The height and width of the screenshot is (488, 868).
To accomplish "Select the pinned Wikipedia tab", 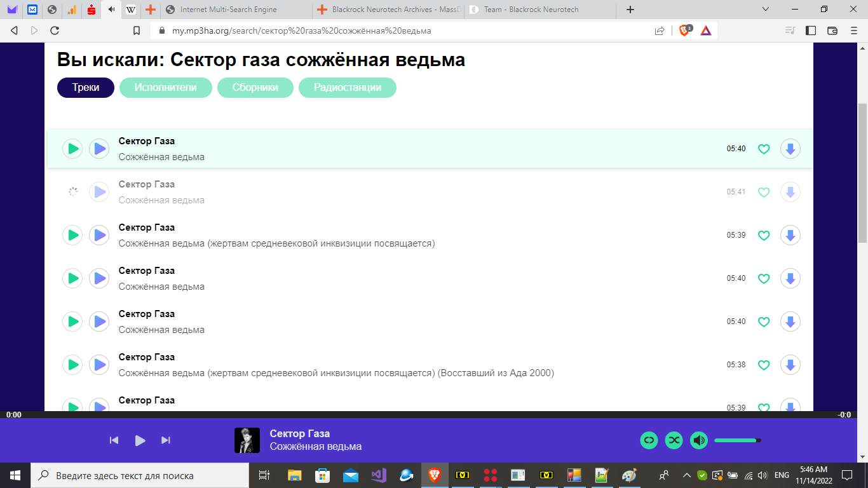I will pos(131,10).
